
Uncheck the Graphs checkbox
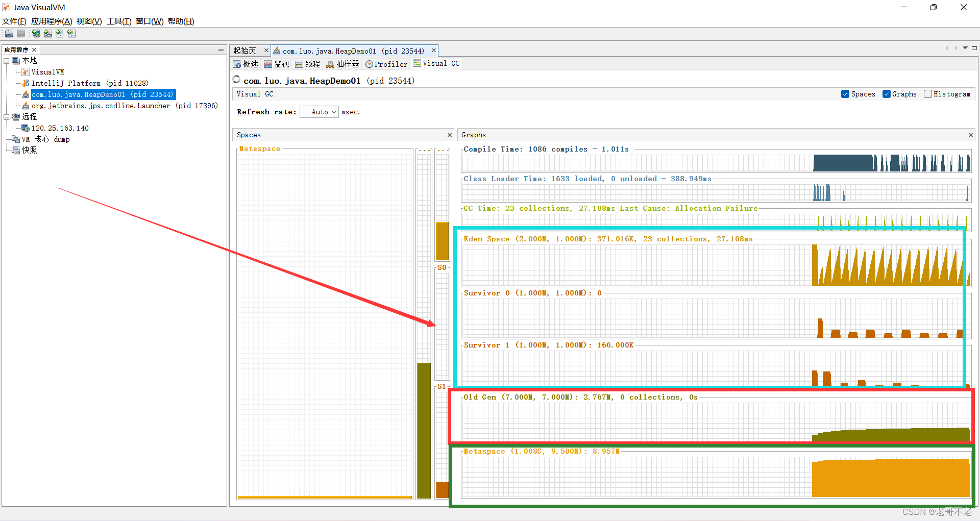(887, 94)
